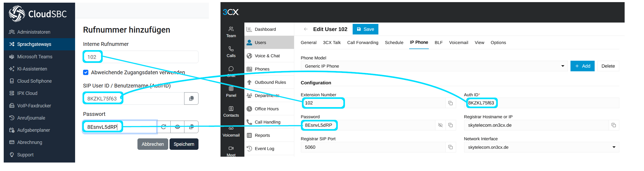644x171 pixels.
Task: Open the Team section in 3CX
Action: coord(231,32)
